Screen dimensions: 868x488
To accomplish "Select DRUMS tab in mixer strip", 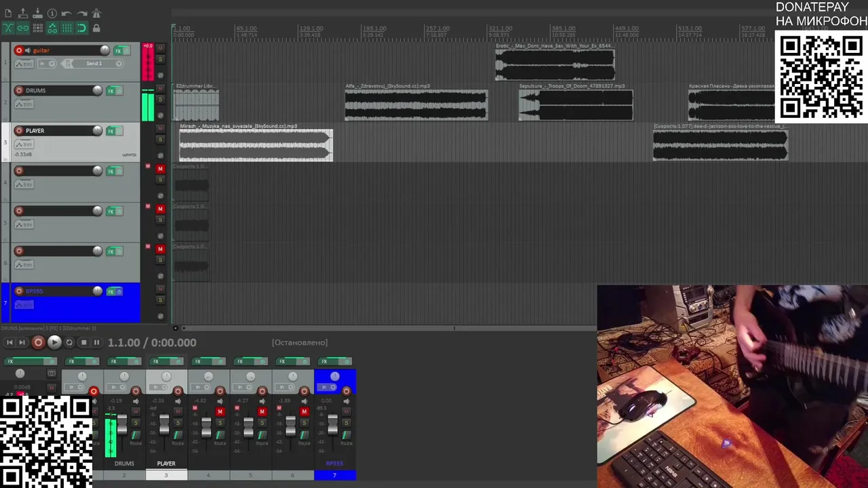I will 124,464.
